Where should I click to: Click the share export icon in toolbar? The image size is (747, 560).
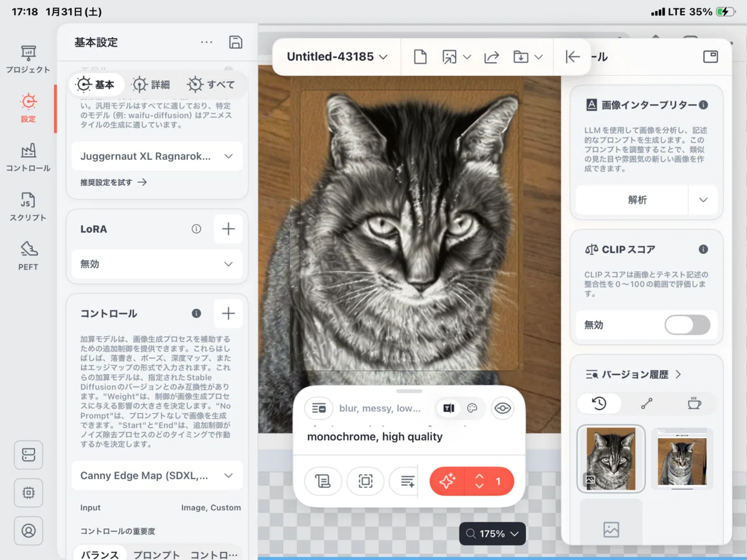click(x=491, y=57)
